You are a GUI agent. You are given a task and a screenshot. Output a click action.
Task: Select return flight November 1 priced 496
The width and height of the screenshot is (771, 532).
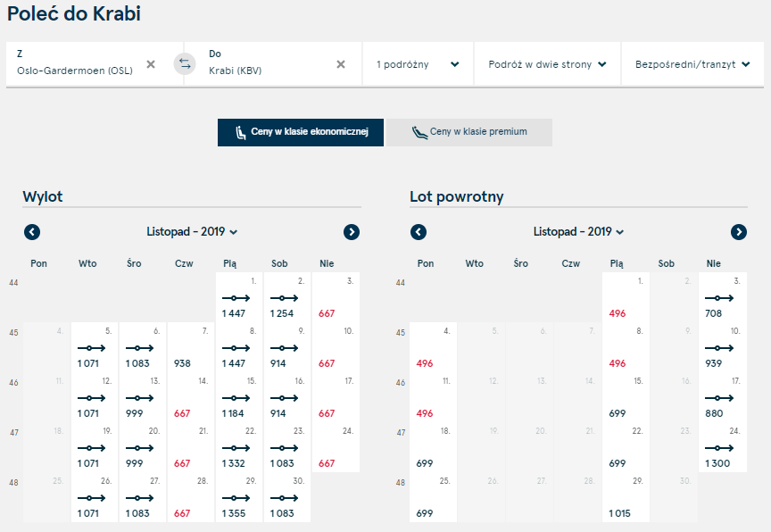coord(626,297)
